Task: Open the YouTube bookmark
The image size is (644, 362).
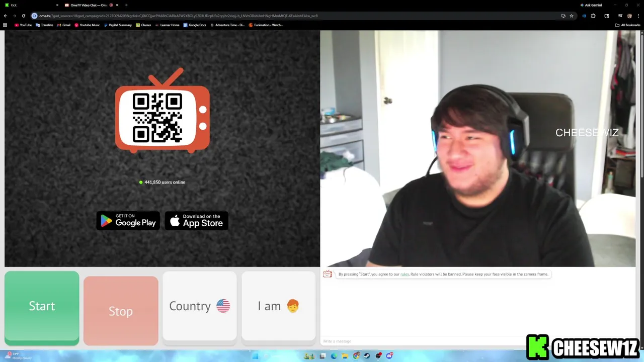Action: pos(23,25)
